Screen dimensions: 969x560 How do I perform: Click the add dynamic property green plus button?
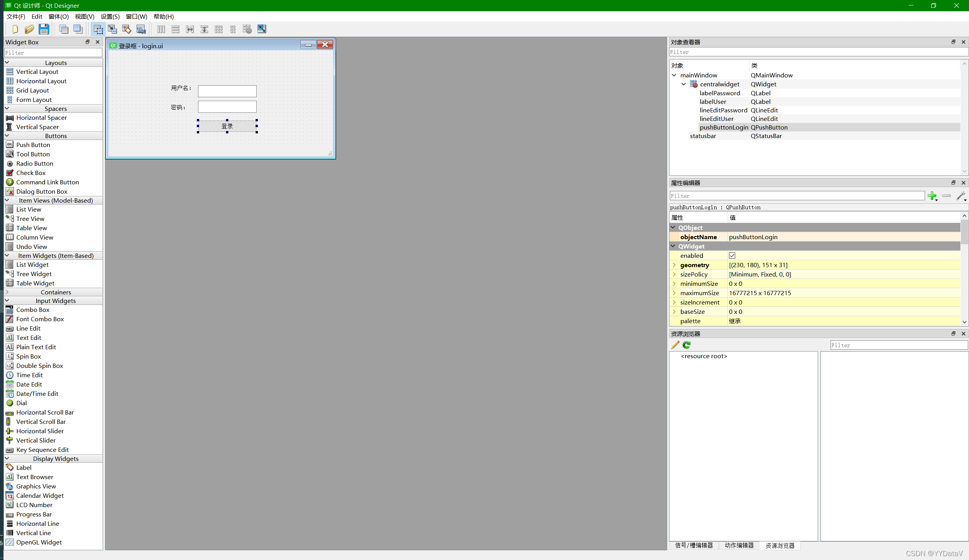(932, 196)
